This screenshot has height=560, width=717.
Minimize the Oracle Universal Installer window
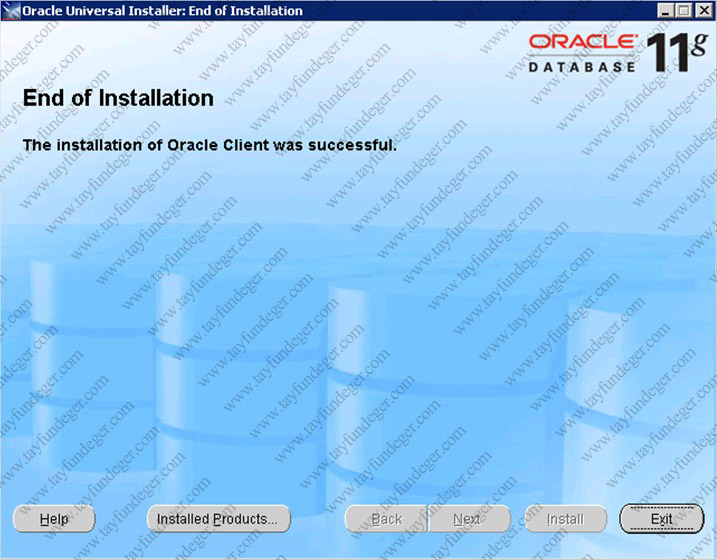(x=665, y=11)
